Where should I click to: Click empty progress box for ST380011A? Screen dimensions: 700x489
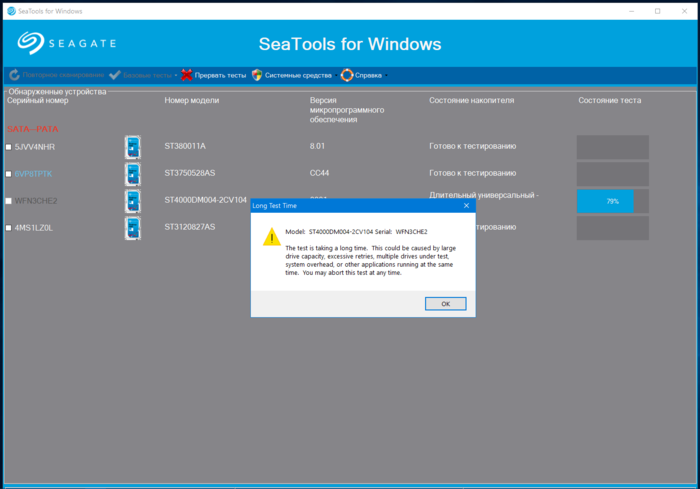(612, 147)
